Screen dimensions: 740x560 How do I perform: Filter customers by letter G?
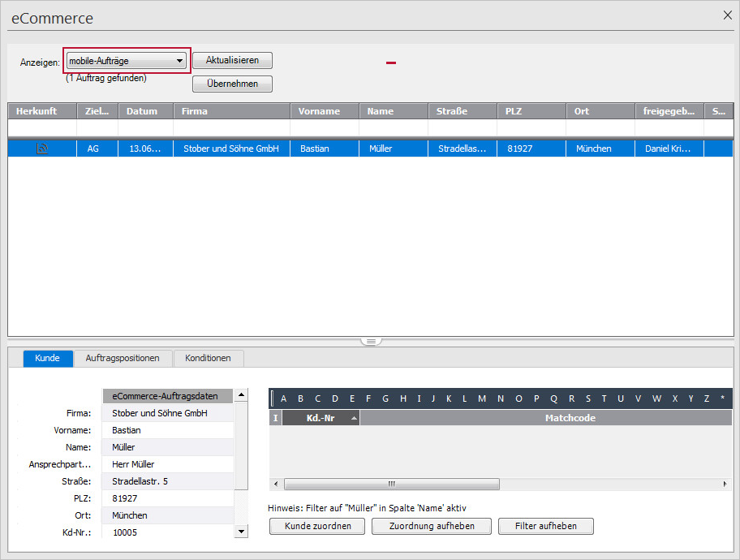click(x=385, y=398)
